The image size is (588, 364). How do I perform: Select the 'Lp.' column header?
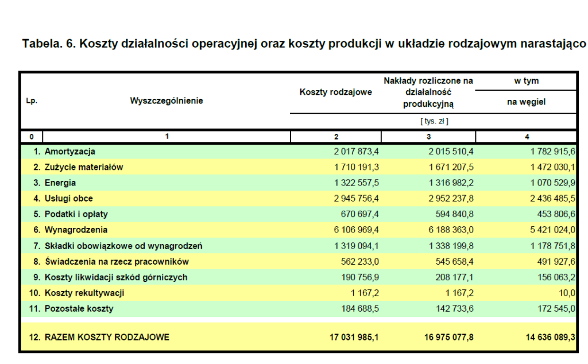pos(32,101)
